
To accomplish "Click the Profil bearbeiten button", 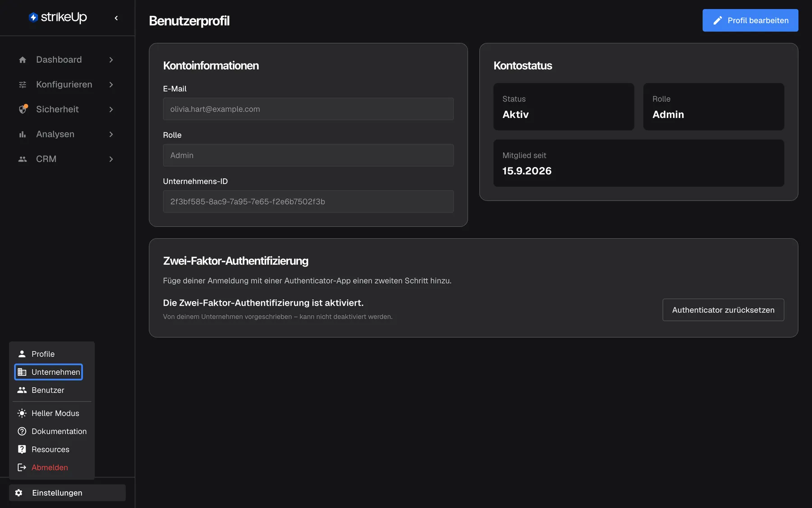I will click(750, 20).
